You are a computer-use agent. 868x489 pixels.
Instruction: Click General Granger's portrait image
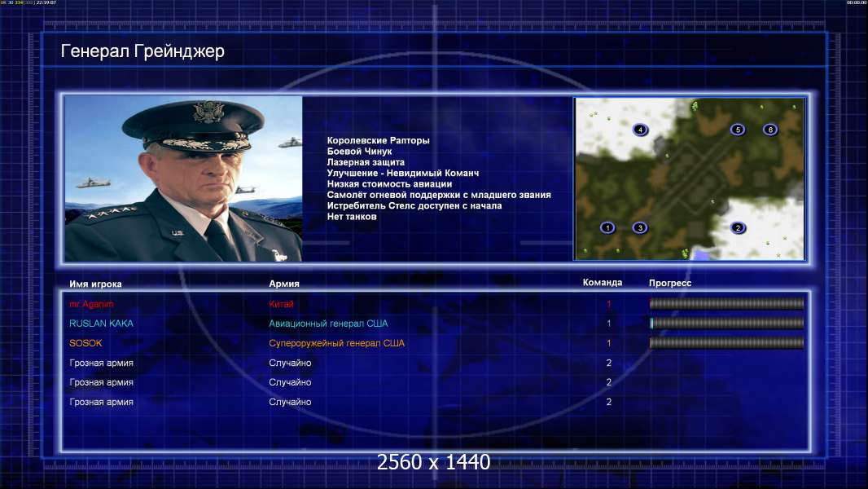pyautogui.click(x=183, y=178)
